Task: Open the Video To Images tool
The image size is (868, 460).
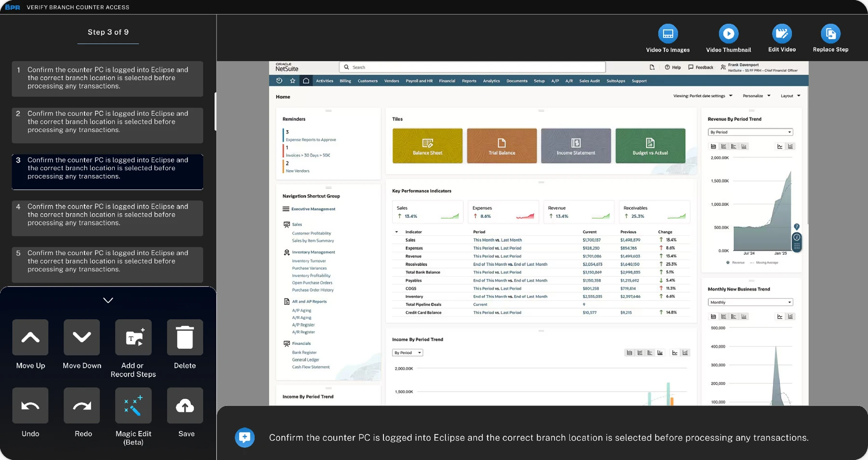Action: [668, 34]
